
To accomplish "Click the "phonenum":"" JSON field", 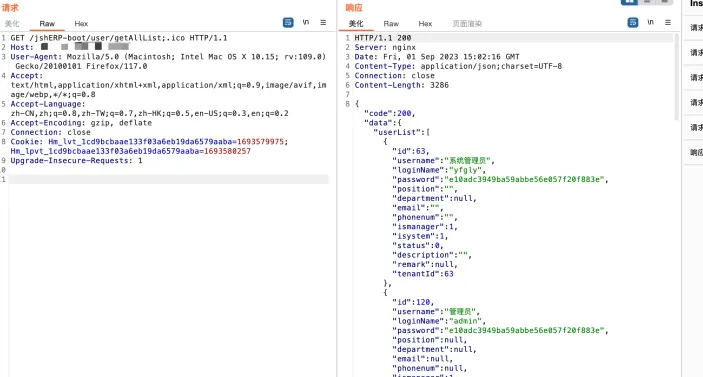I will pyautogui.click(x=424, y=217).
